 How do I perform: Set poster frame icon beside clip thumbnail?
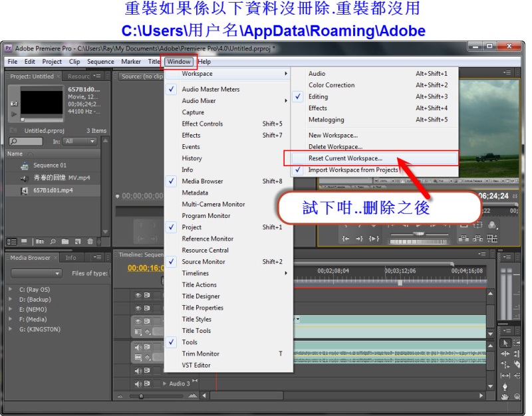(x=14, y=104)
